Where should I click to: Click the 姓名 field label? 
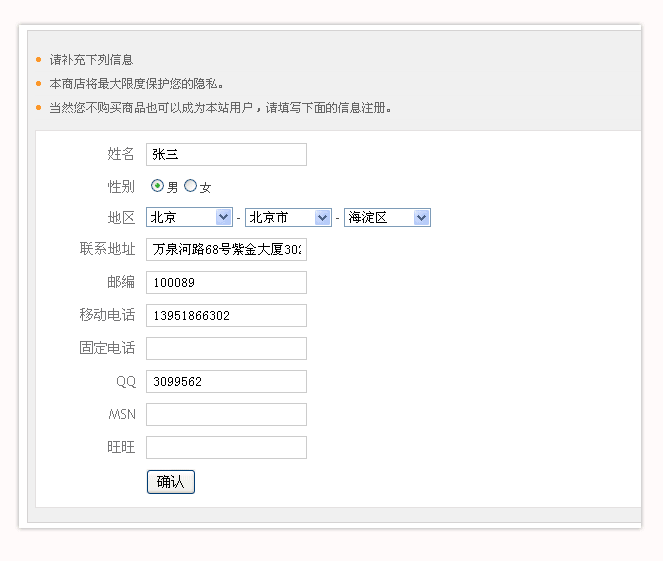[x=121, y=154]
